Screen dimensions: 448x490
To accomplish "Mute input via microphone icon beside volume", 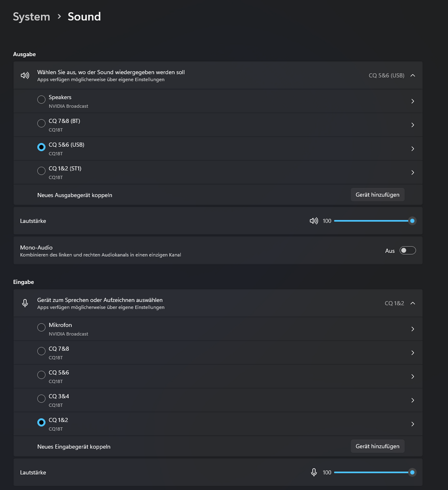I will pos(314,472).
